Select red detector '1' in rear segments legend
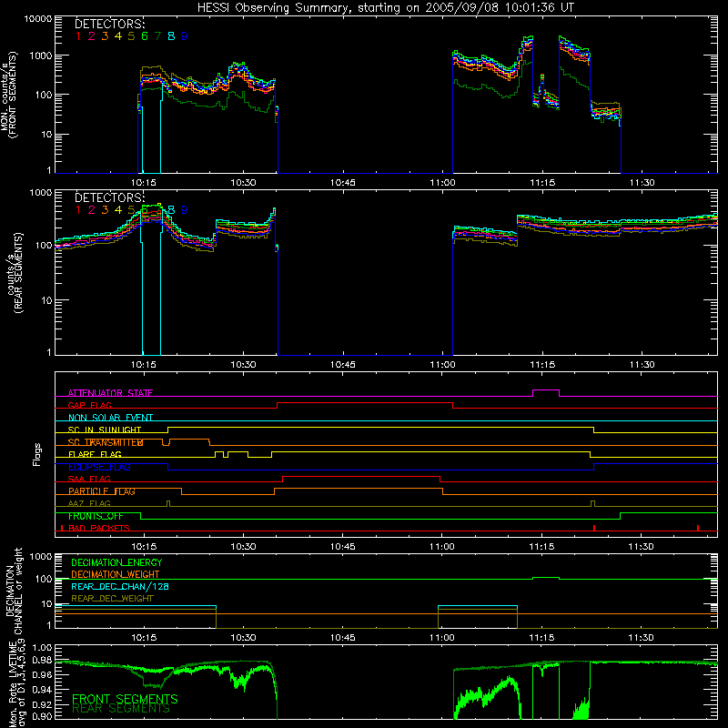Image resolution: width=728 pixels, height=728 pixels. point(78,210)
